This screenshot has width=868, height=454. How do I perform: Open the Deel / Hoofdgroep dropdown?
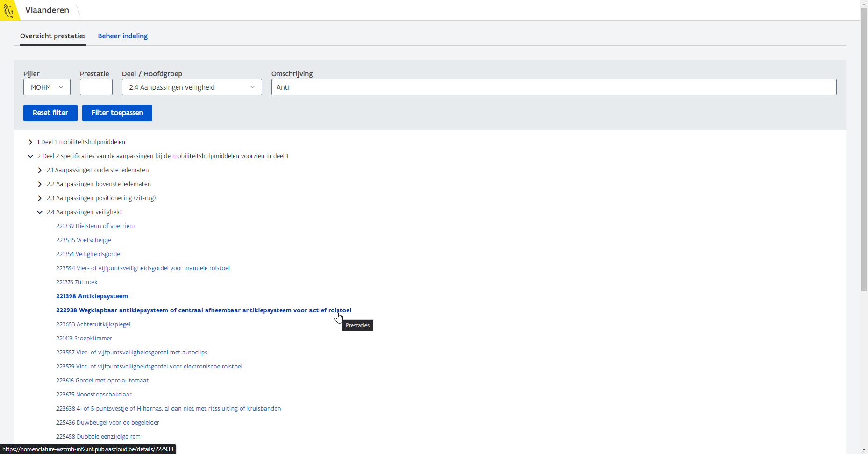tap(192, 87)
